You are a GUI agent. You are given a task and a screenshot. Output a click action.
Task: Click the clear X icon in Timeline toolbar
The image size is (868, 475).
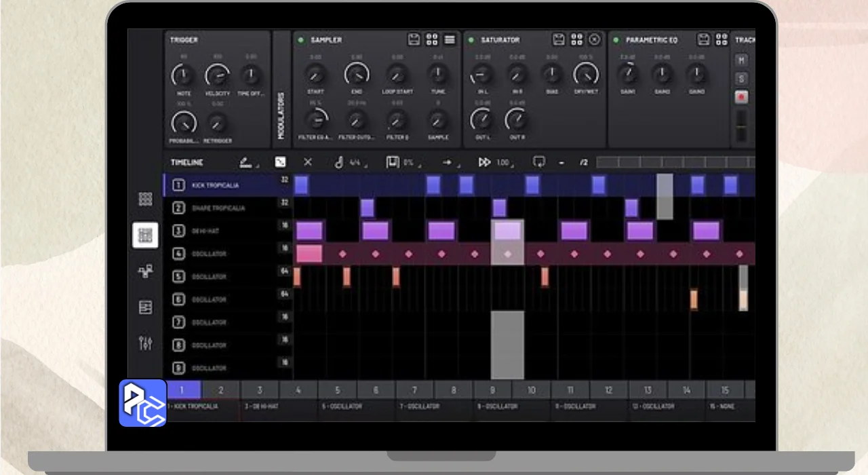308,162
